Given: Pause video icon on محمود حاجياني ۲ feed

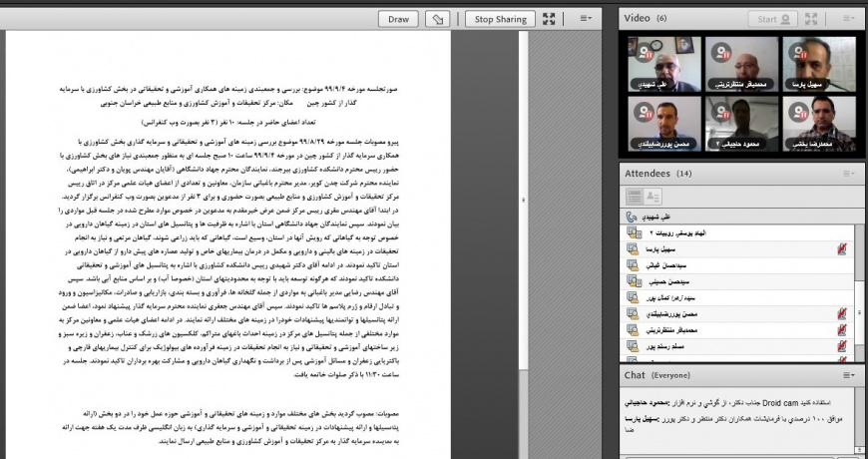Looking at the screenshot, I should click(722, 113).
